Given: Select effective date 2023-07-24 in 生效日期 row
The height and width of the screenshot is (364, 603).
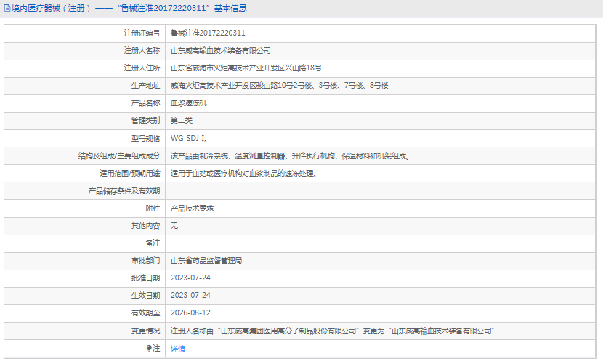Looking at the screenshot, I should (x=190, y=296).
